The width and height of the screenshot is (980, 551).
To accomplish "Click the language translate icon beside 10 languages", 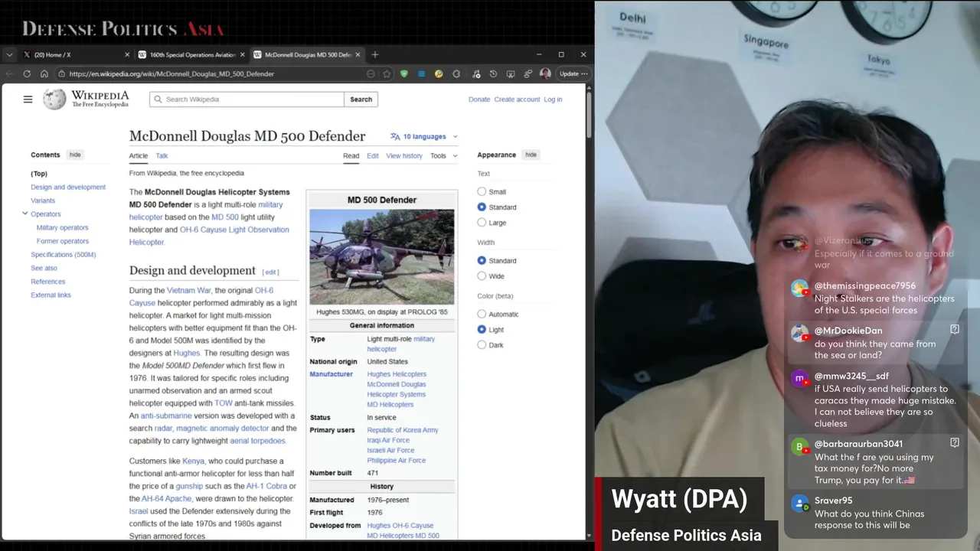I will click(395, 136).
